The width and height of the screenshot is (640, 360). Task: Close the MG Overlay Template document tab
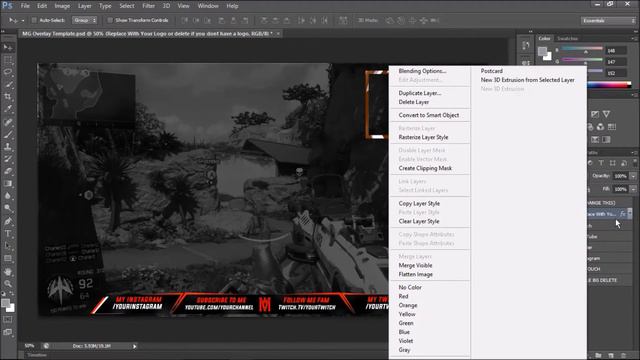278,34
